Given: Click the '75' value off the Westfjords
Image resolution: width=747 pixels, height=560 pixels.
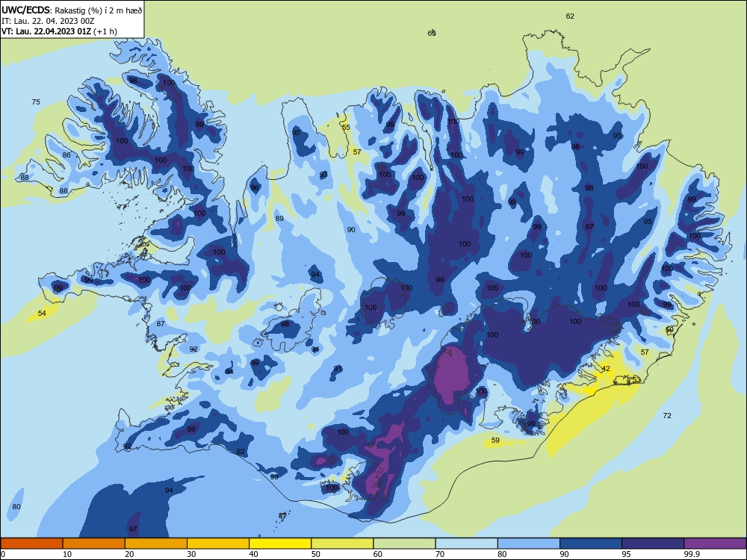Looking at the screenshot, I should (36, 102).
